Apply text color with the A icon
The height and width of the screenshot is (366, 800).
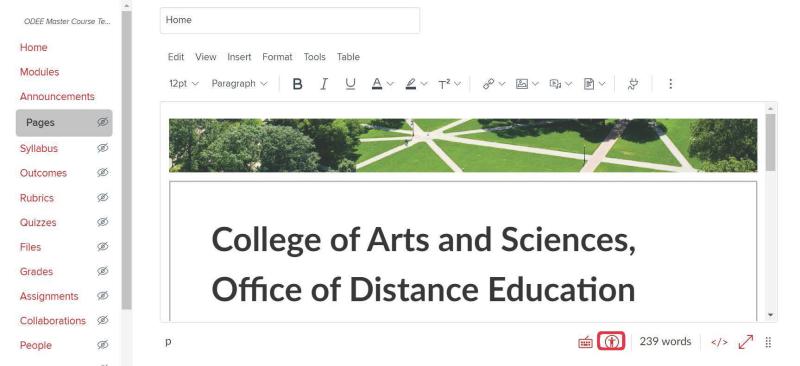coord(377,84)
